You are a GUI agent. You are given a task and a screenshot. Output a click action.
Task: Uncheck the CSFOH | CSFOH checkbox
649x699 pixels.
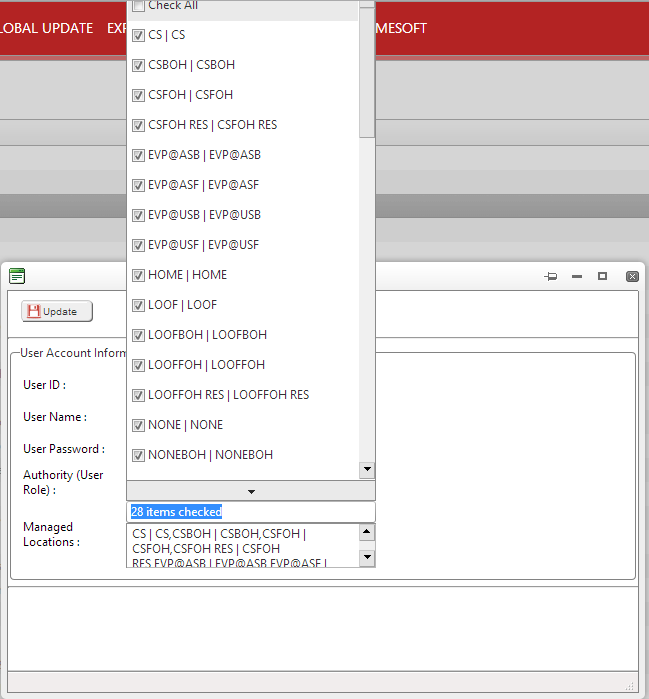tap(138, 95)
